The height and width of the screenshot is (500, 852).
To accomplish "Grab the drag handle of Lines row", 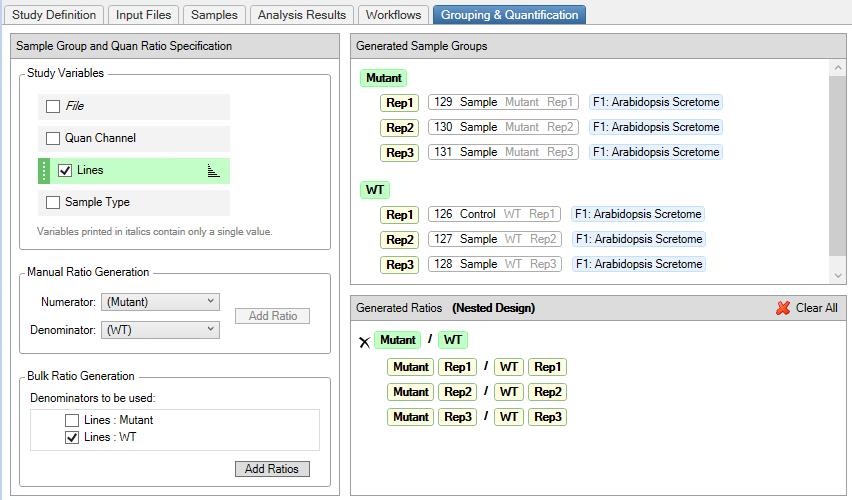I will click(44, 171).
